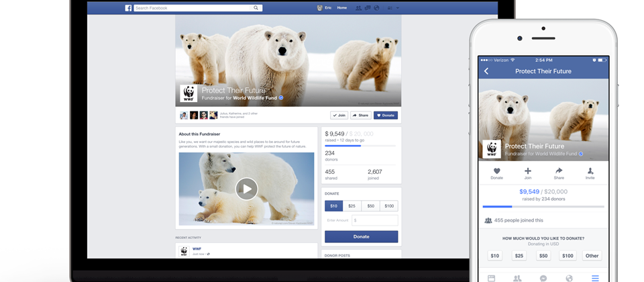The height and width of the screenshot is (282, 644).
Task: Click the Facebook logo in the desktop header
Action: pyautogui.click(x=129, y=8)
